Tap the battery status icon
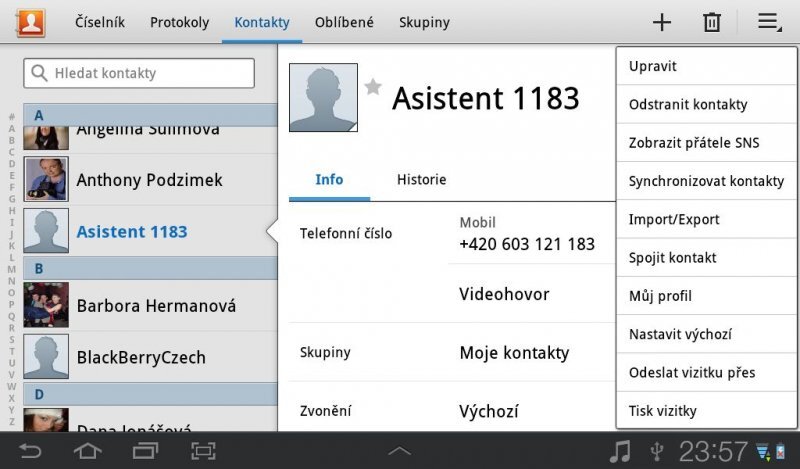This screenshot has height=469, width=800. tap(781, 452)
